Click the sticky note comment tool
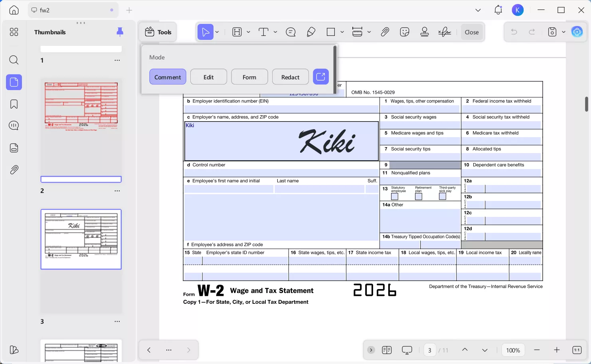Viewport: 591px width, 364px height. point(291,32)
